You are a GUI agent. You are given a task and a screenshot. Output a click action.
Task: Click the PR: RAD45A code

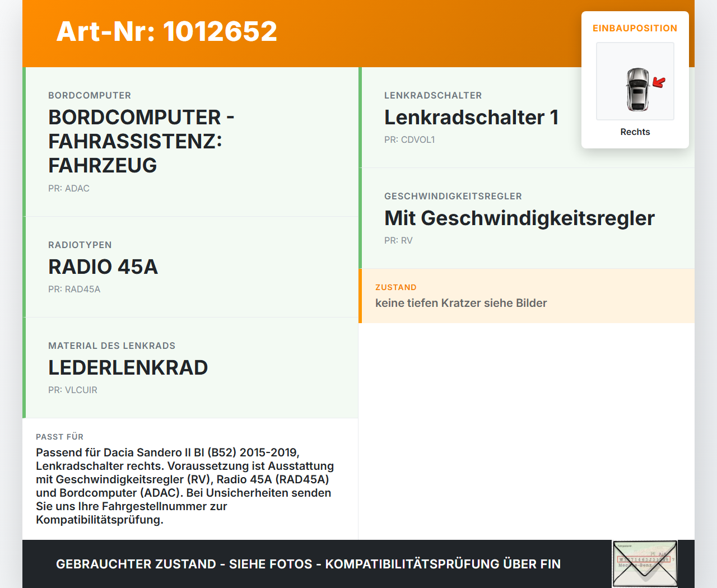(x=75, y=290)
